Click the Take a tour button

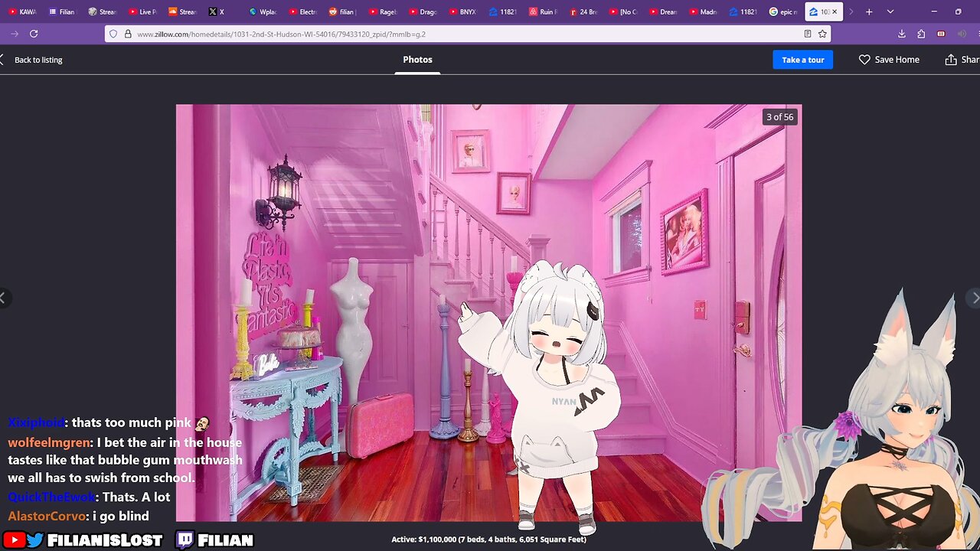[x=802, y=60]
